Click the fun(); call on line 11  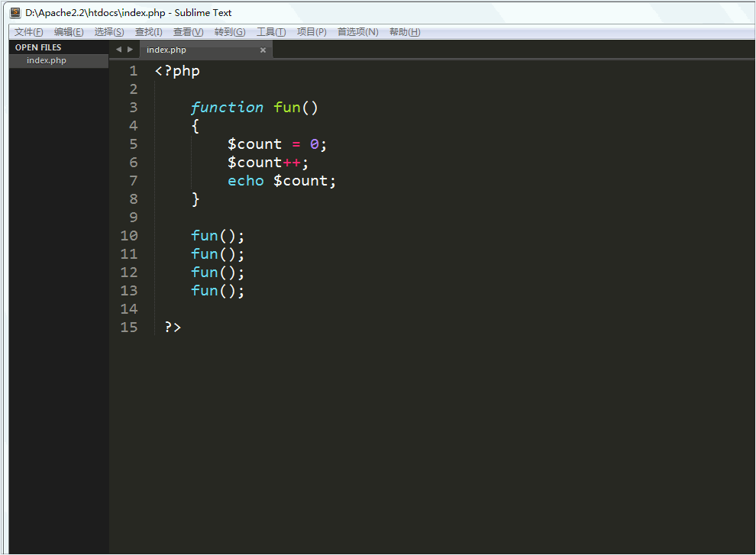click(x=218, y=254)
